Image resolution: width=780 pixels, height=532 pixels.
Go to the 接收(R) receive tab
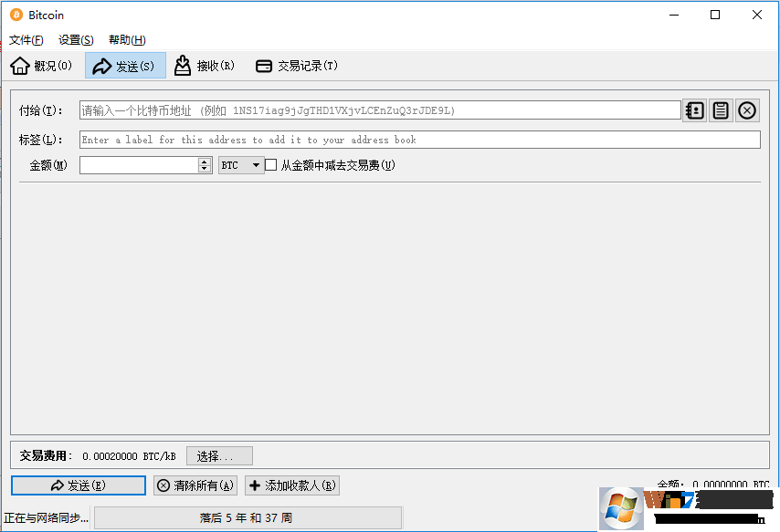click(x=205, y=66)
